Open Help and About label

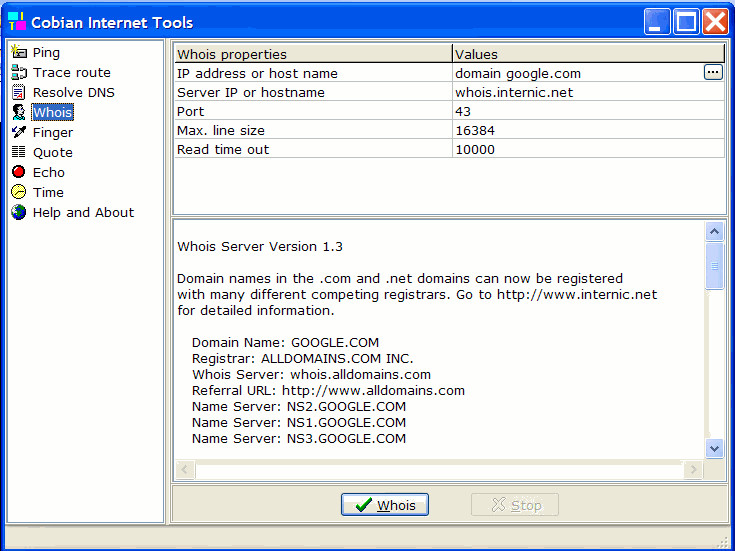pyautogui.click(x=83, y=212)
